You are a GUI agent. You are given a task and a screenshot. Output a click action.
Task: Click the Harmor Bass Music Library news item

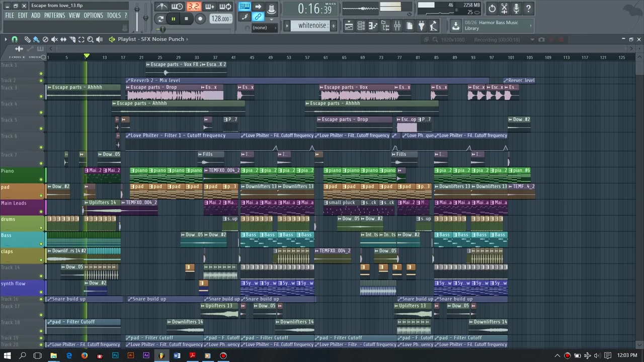pos(491,26)
